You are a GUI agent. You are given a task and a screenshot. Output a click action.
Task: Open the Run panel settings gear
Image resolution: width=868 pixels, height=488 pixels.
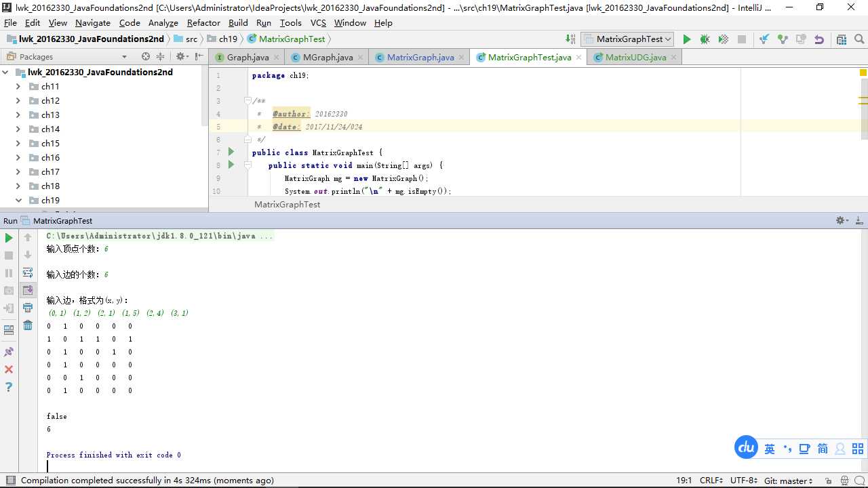point(842,221)
